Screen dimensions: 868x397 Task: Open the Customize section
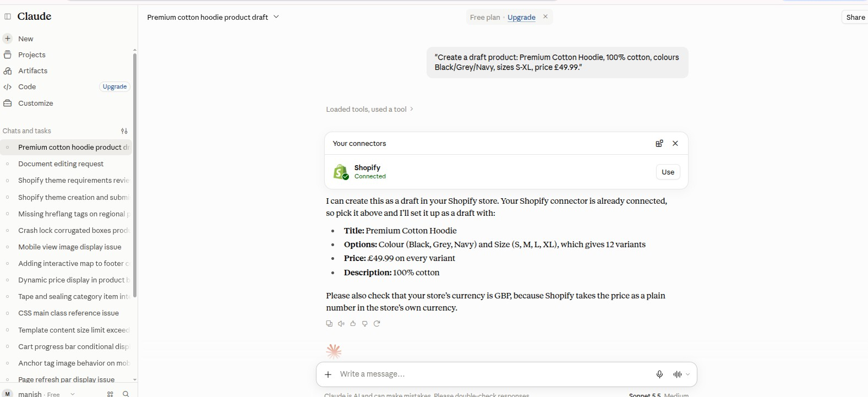tap(35, 103)
